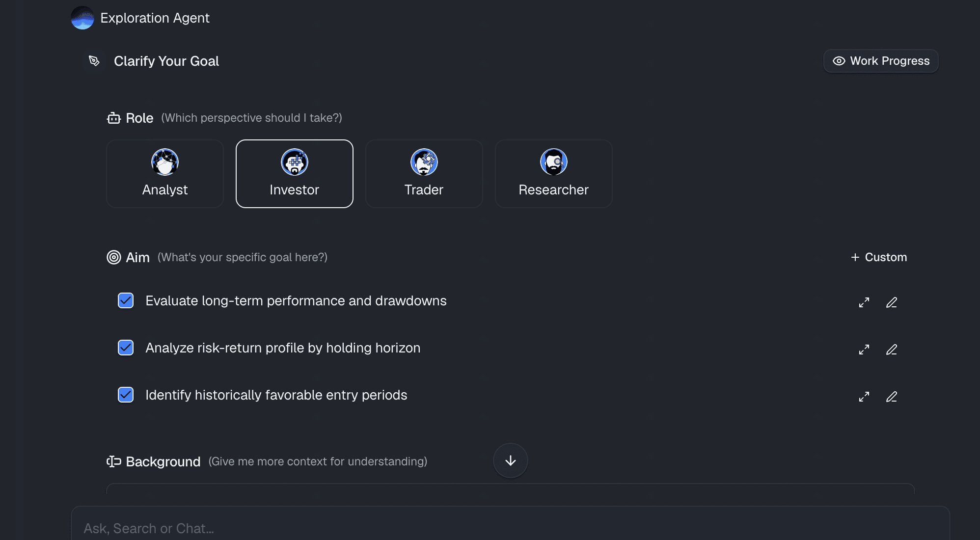Click the Analyst avatar icon

[x=165, y=162]
